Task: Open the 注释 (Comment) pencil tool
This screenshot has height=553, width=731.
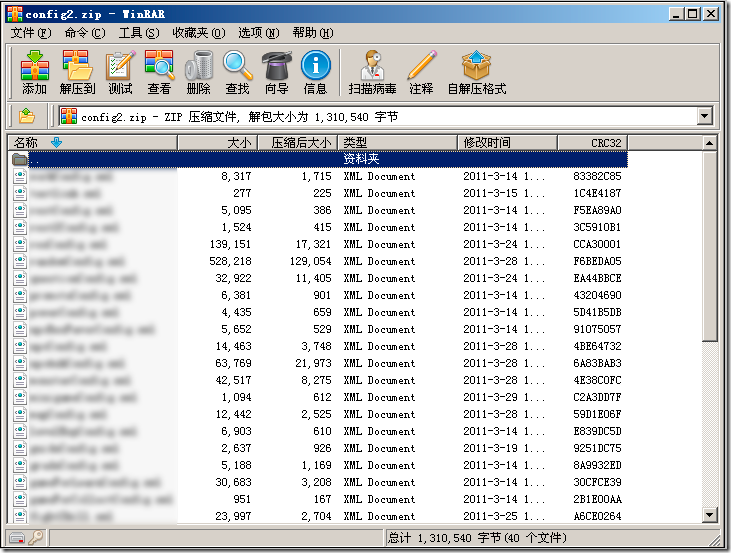Action: 421,72
